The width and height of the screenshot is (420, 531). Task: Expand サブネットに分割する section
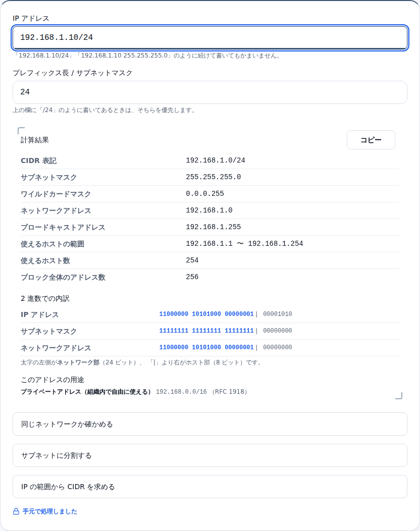(x=209, y=455)
